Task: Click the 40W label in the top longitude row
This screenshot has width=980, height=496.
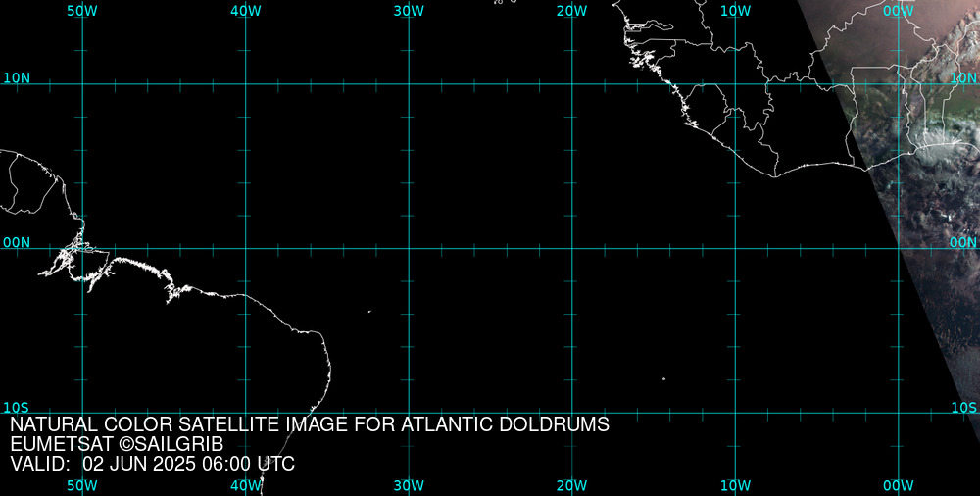Action: point(246,11)
